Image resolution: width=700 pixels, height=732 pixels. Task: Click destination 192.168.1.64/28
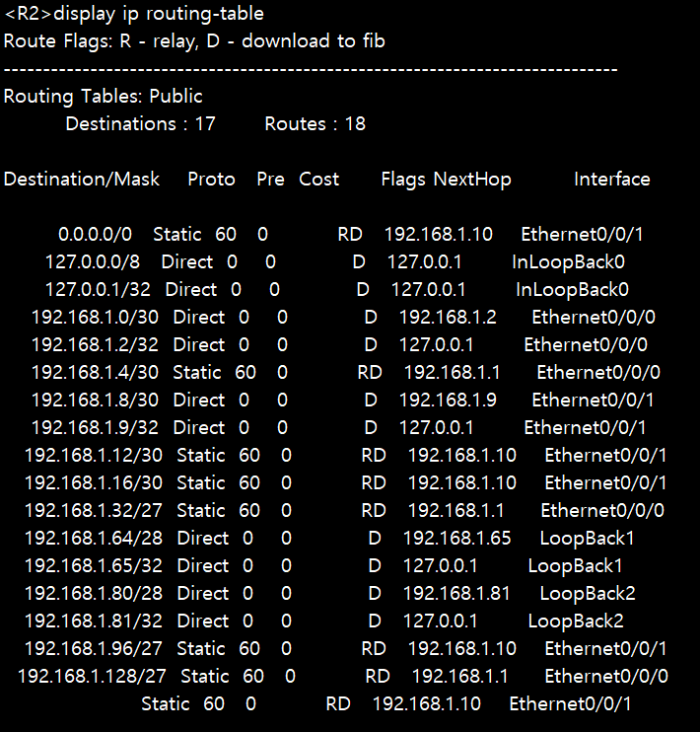pos(94,539)
